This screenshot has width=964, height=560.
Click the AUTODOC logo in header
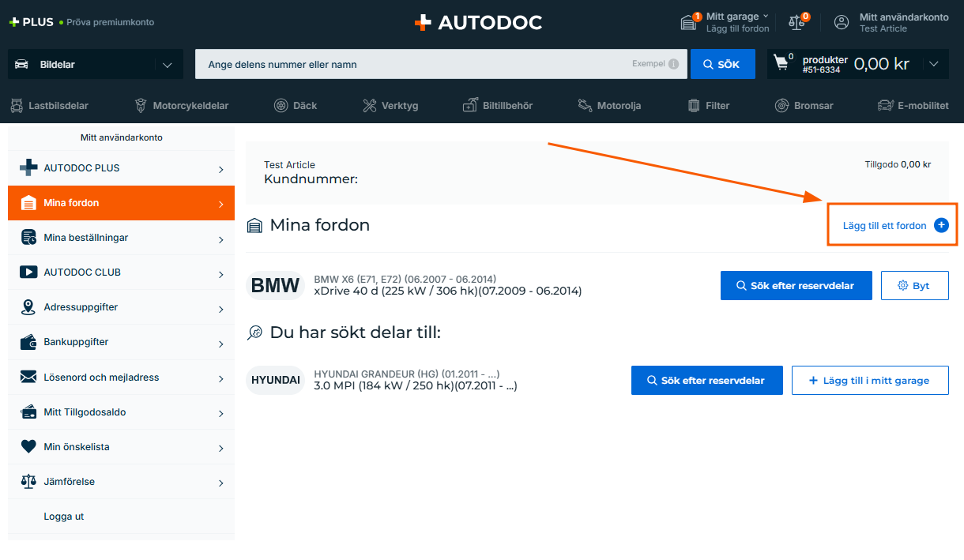[x=478, y=22]
